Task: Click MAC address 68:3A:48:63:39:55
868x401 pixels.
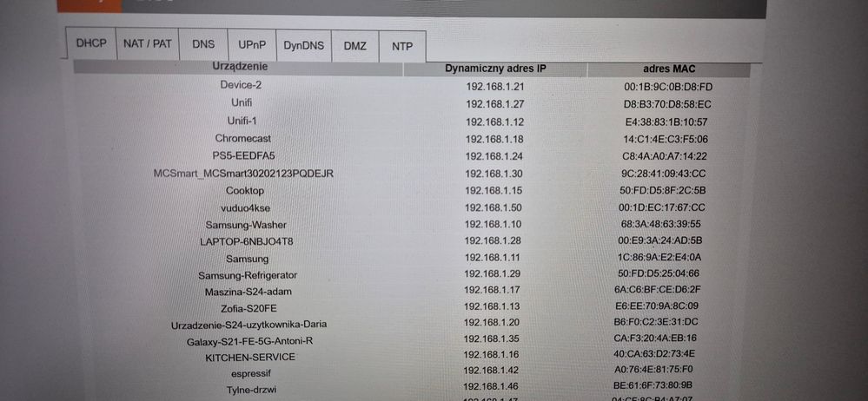Action: [661, 224]
